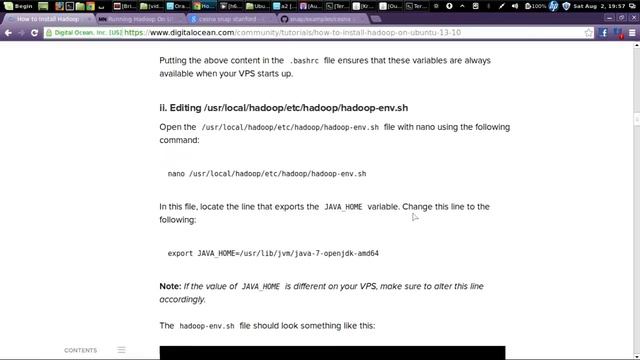Screen dimensions: 640x360
Task: Click the 'JAVA_HOME' code in the 'In this file' paragraph
Action: coord(343,207)
